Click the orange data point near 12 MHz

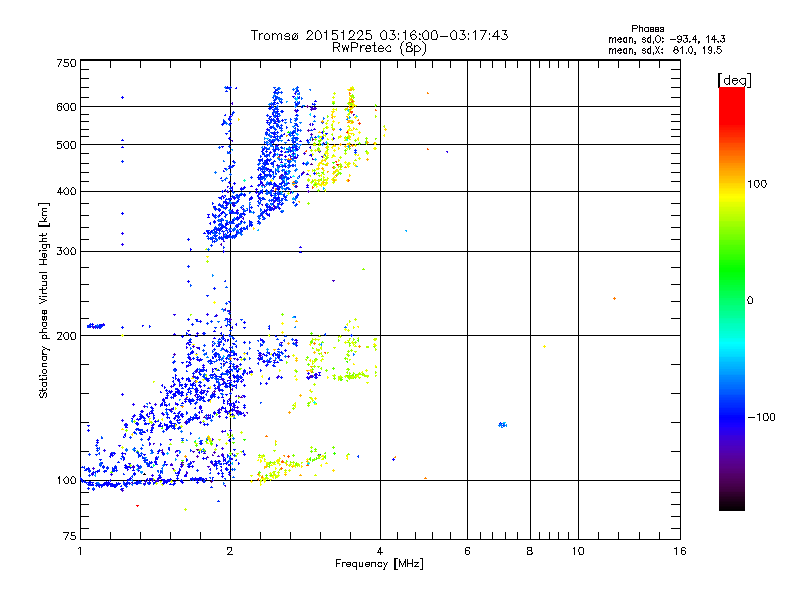(614, 298)
